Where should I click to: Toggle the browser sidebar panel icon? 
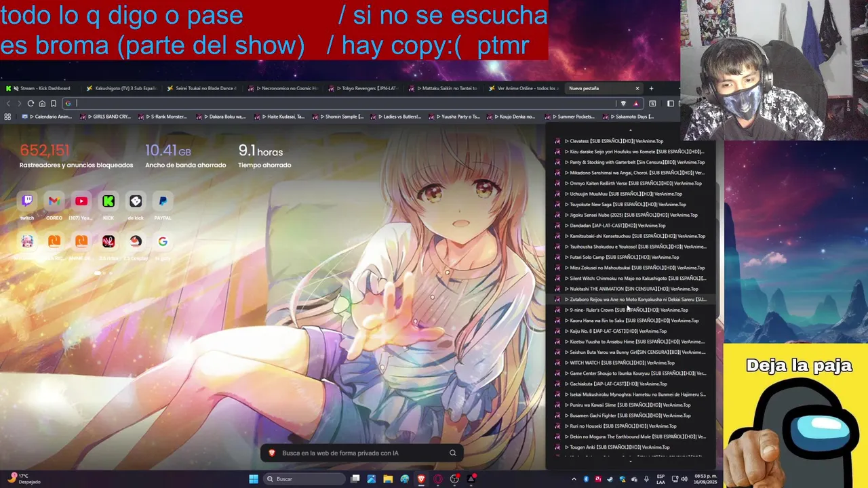tap(670, 104)
